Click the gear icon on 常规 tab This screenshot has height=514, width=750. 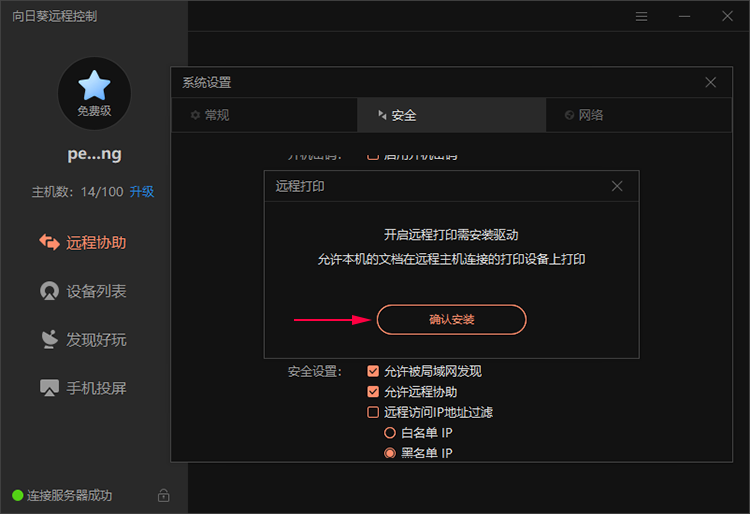tap(195, 115)
